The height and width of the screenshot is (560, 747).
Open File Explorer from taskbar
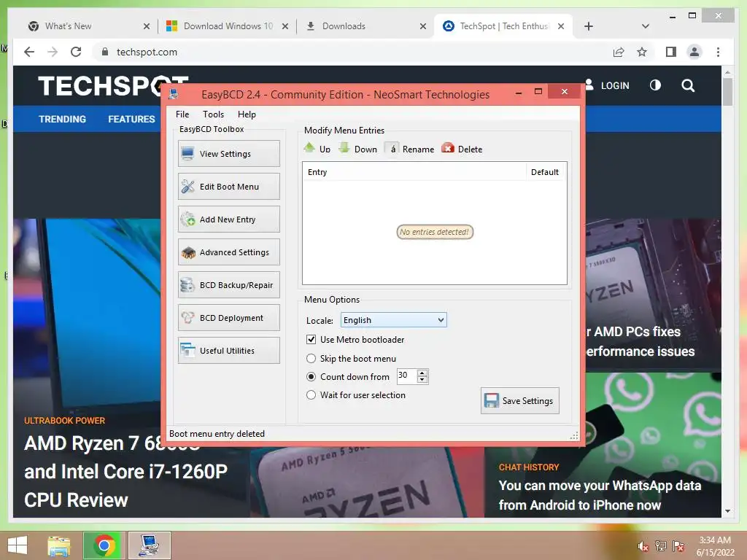point(59,545)
